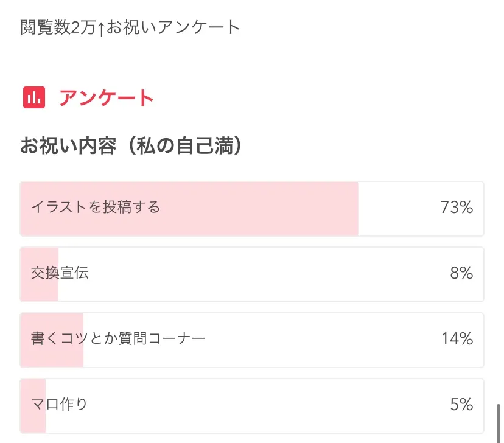Click the お祝い内容（私の自己満） poll question
The width and height of the screenshot is (504, 443).
click(132, 147)
